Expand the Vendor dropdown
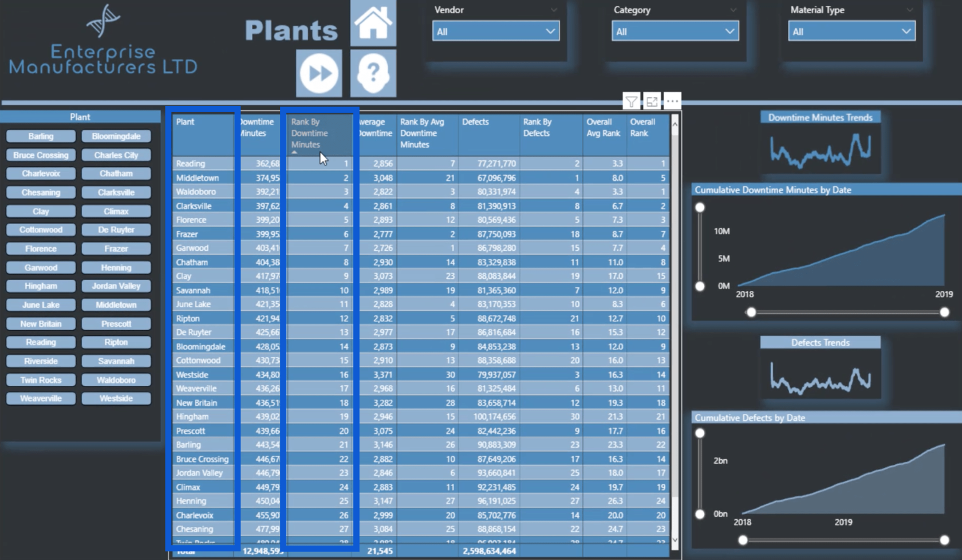This screenshot has height=560, width=962. [496, 31]
